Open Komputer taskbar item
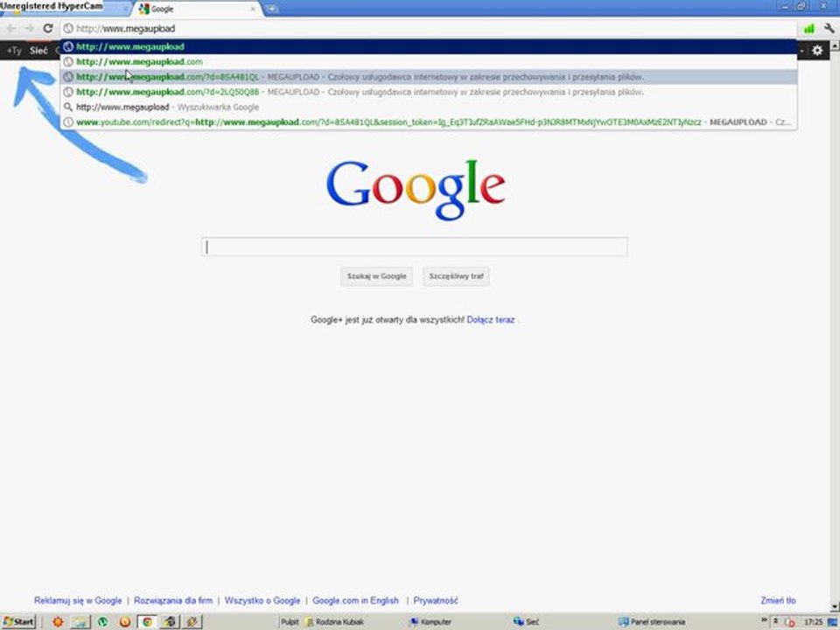840x630 pixels. [430, 621]
